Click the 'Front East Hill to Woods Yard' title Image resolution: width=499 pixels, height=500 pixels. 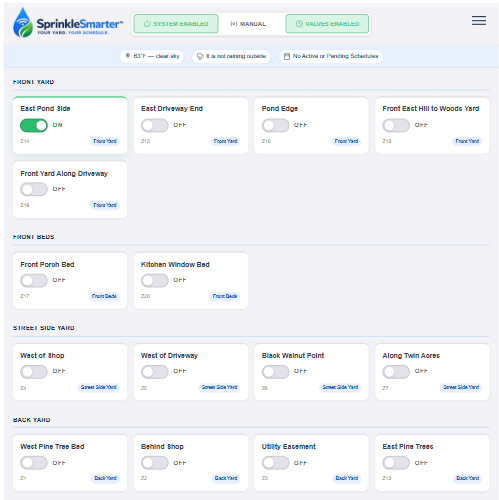tap(431, 109)
